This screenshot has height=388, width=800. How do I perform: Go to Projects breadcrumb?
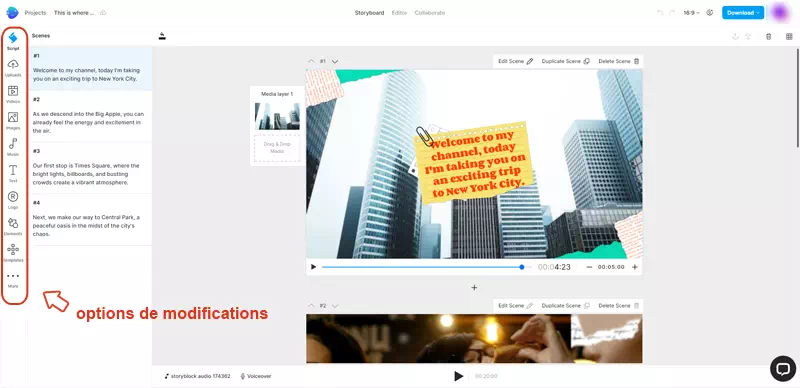pyautogui.click(x=35, y=13)
